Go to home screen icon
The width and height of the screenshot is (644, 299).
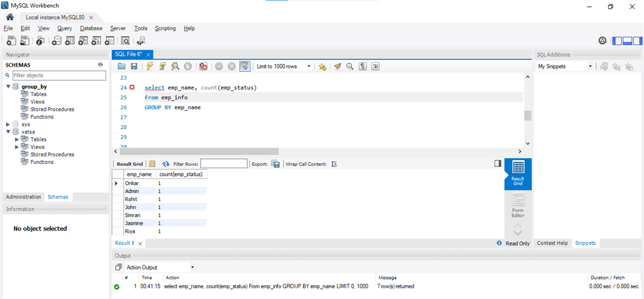pos(10,17)
